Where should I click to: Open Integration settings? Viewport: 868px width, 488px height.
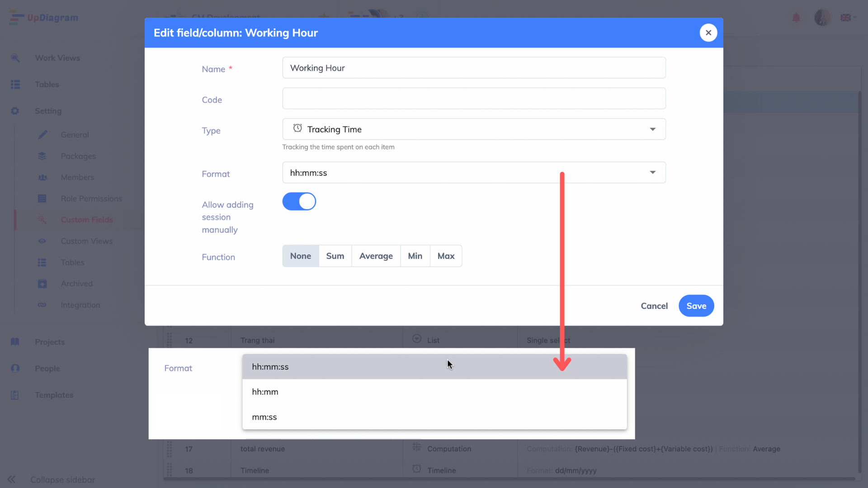point(80,305)
